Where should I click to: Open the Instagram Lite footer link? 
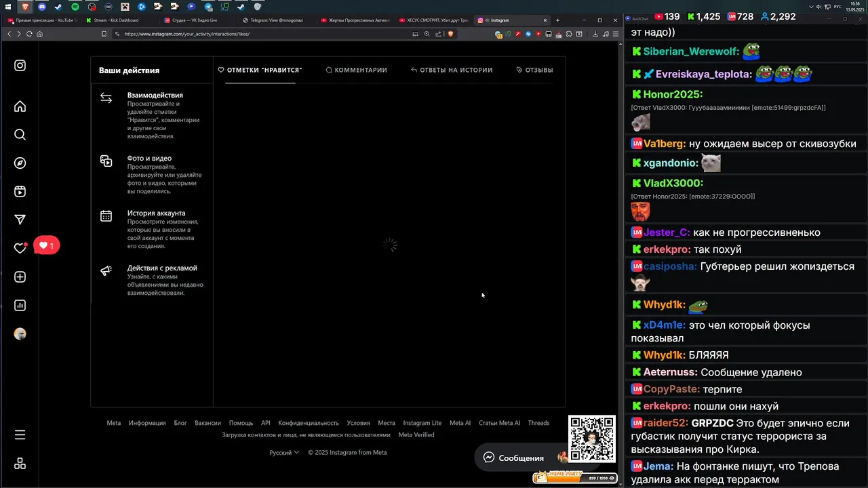point(422,423)
